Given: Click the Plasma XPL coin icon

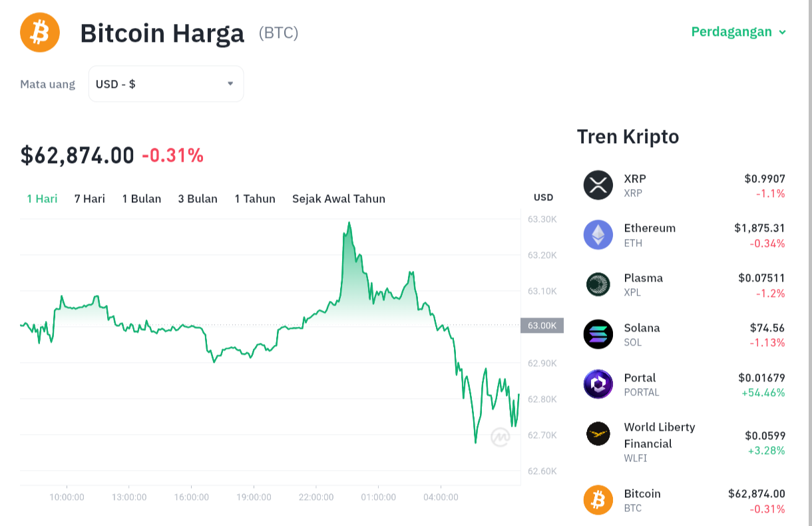Looking at the screenshot, I should pyautogui.click(x=598, y=284).
